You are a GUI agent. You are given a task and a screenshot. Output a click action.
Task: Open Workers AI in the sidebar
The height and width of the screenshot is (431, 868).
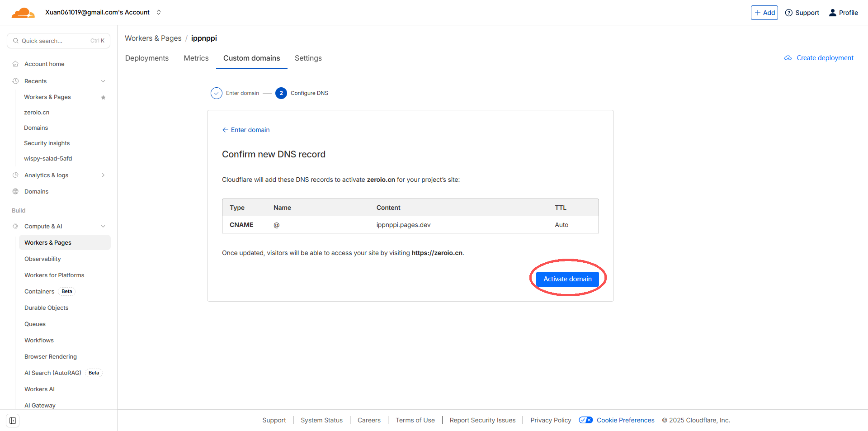coord(40,389)
